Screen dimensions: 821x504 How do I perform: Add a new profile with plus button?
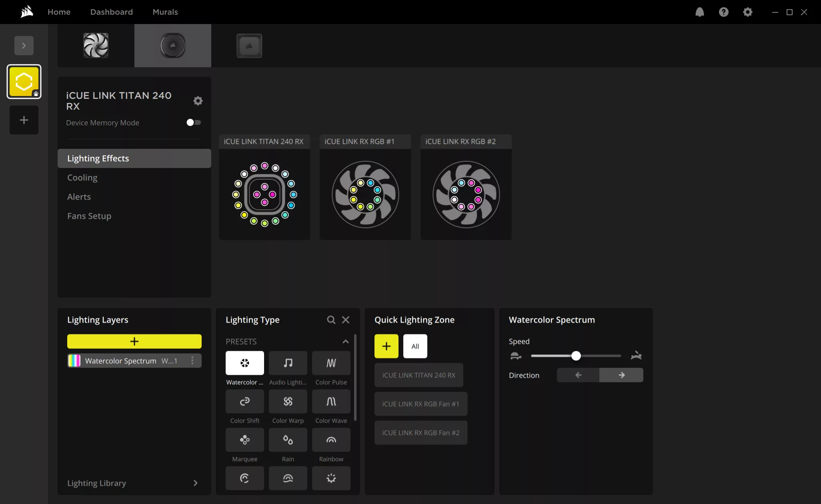[24, 120]
